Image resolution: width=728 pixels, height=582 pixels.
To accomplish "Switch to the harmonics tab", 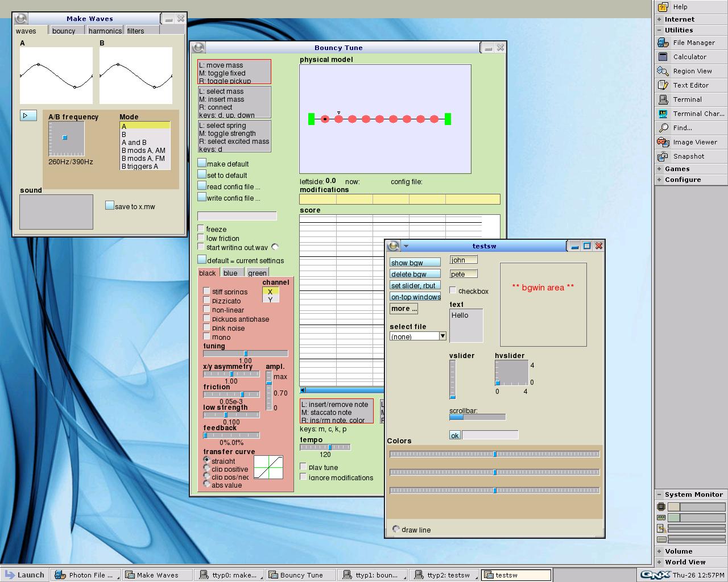I will (x=105, y=31).
